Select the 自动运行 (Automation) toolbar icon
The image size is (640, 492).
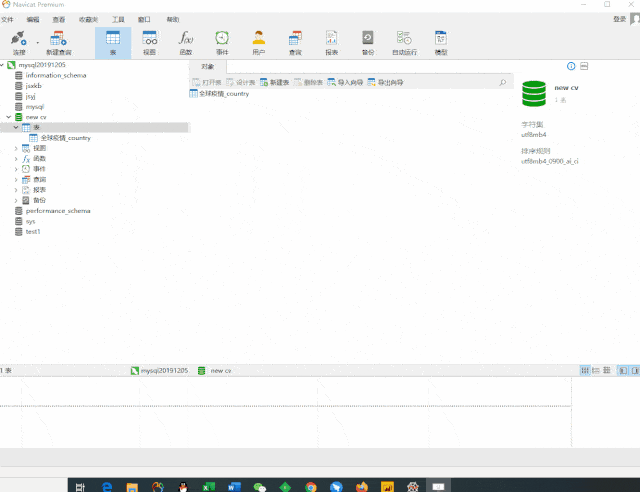[x=404, y=42]
